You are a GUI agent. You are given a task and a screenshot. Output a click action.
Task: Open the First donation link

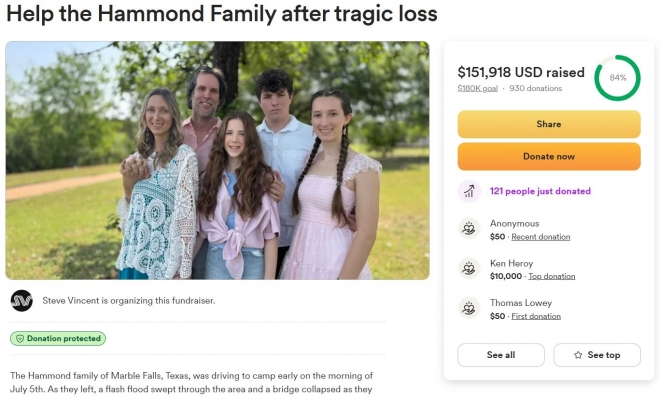(536, 316)
